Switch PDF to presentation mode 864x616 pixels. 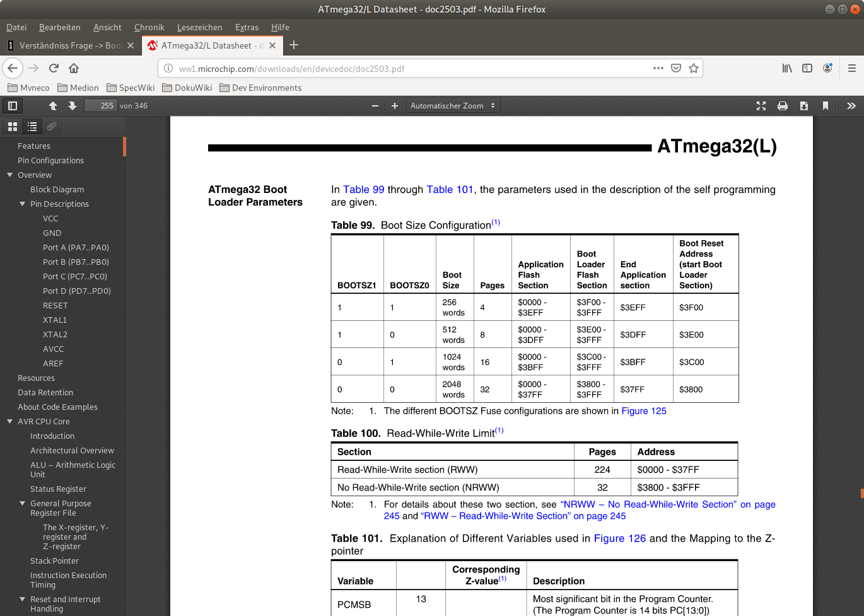point(761,106)
